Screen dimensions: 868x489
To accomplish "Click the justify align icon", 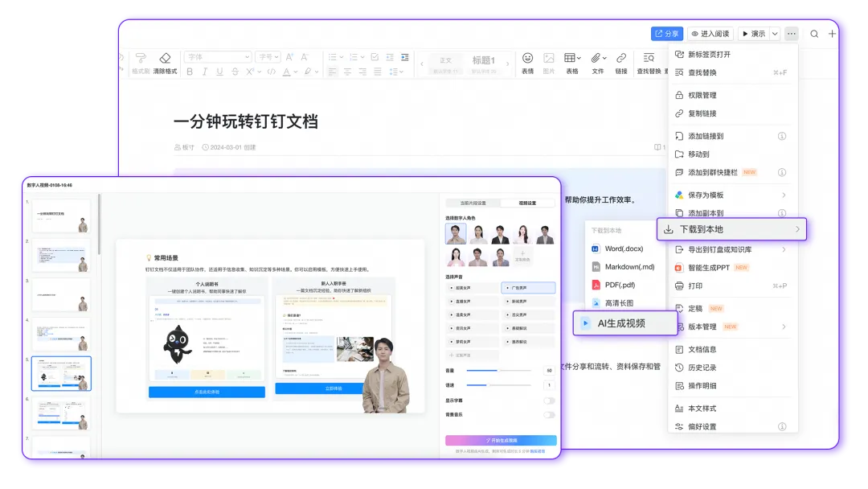I will click(378, 72).
